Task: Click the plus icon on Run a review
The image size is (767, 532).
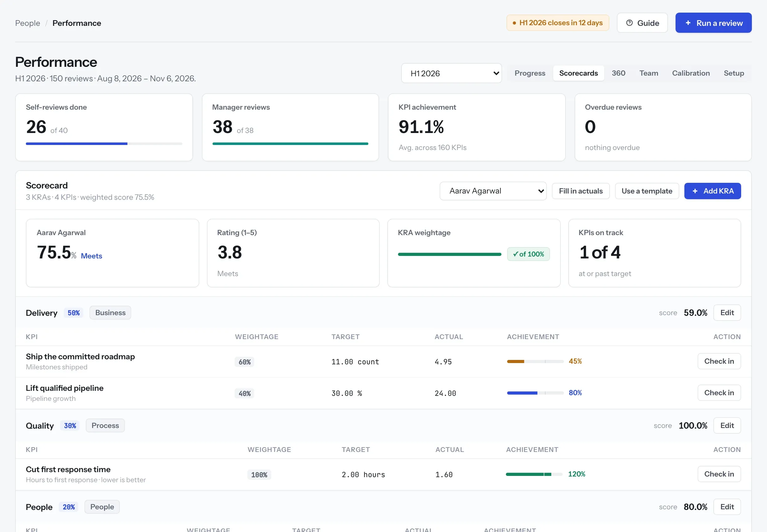Action: coord(688,23)
